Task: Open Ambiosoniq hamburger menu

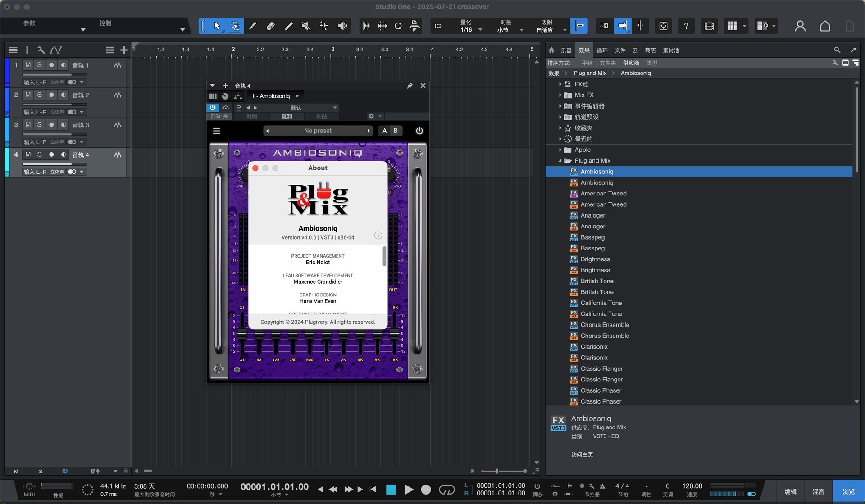Action: [x=216, y=131]
